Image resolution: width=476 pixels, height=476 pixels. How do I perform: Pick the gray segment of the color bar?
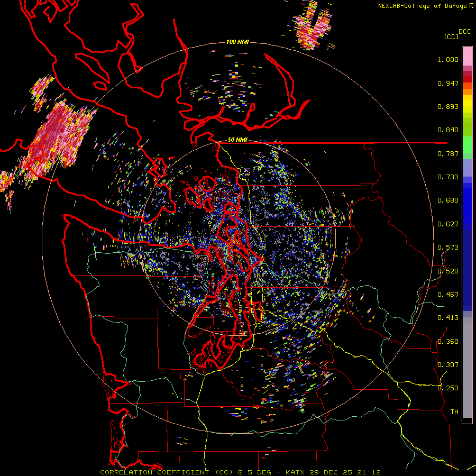[467, 368]
